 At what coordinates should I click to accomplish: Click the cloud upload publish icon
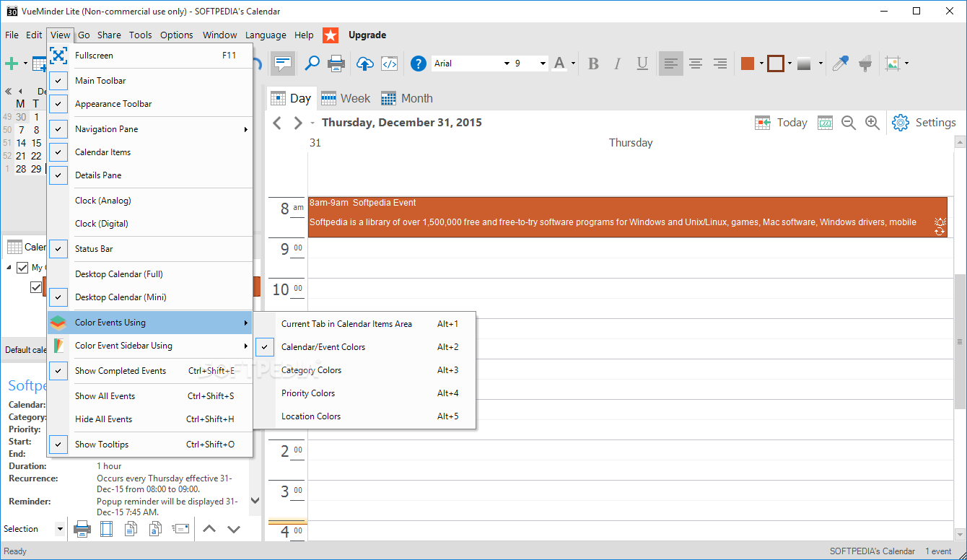pos(365,64)
